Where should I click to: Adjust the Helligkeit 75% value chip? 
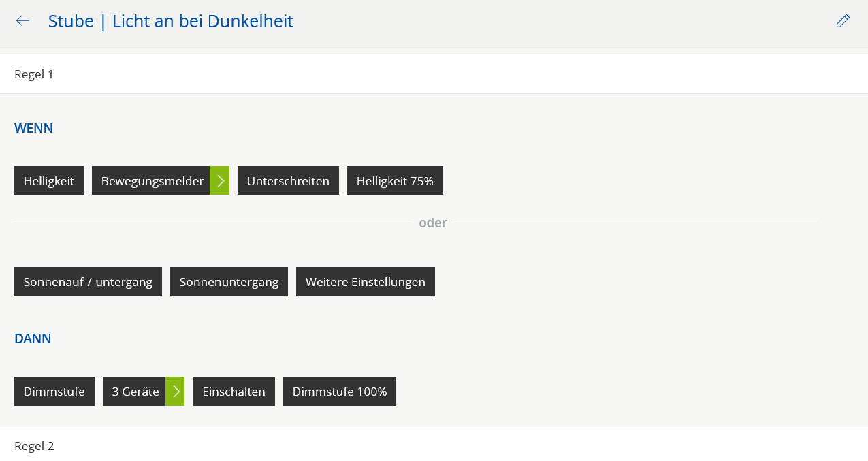click(395, 180)
